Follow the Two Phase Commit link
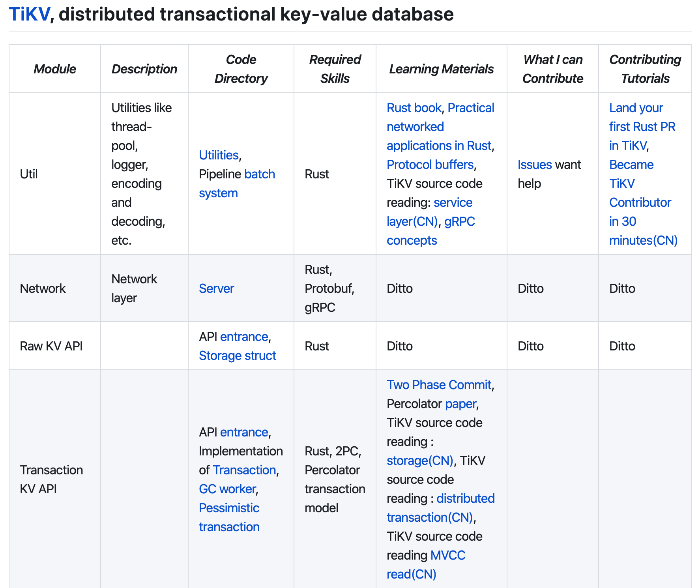 pyautogui.click(x=439, y=385)
